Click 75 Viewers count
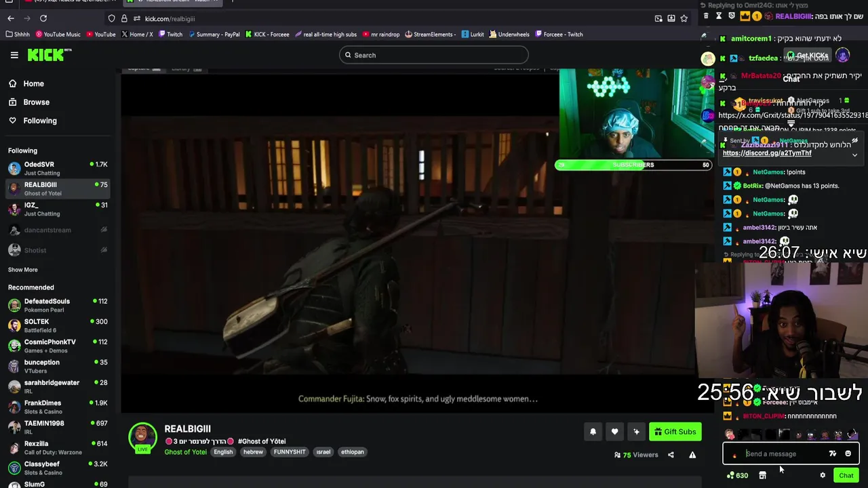Screen dimensions: 868x488 [636, 455]
